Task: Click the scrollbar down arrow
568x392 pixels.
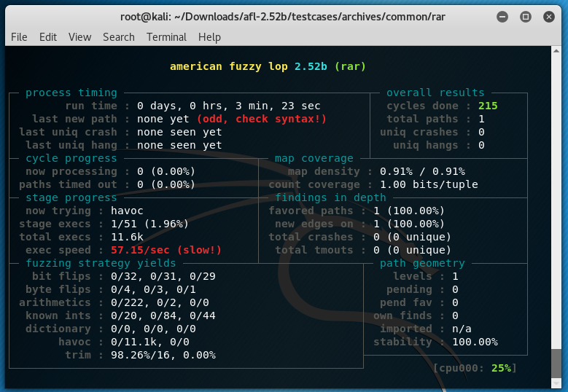Action: click(556, 384)
